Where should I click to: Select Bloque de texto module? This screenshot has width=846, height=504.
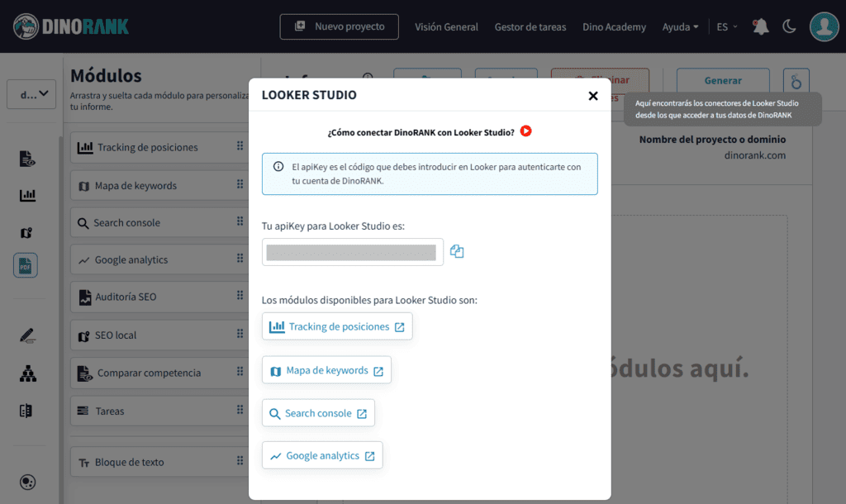[x=159, y=462]
